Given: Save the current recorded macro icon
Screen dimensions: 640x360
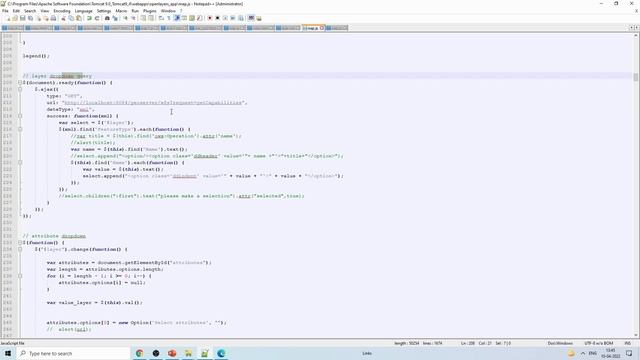Looking at the screenshot, I should coord(240,18).
